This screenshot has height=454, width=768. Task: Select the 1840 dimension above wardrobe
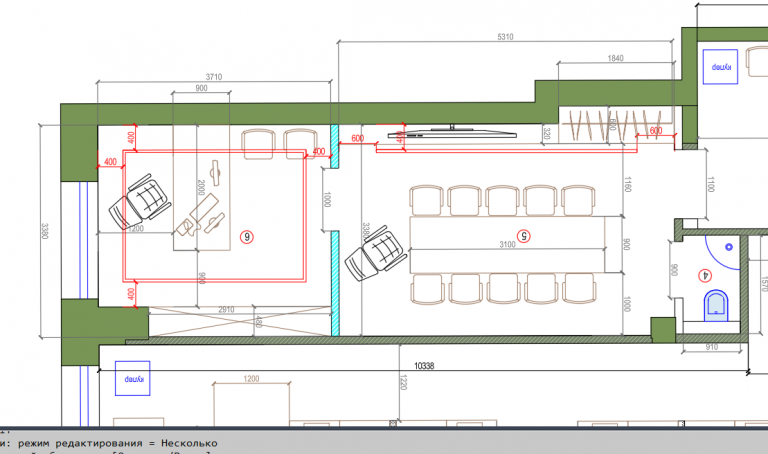click(x=615, y=58)
